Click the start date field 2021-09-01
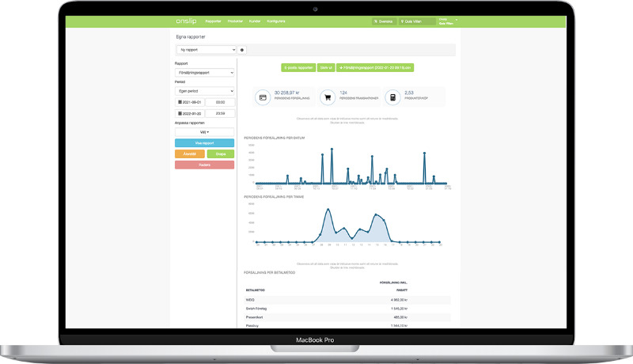This screenshot has height=364, width=633. [190, 102]
